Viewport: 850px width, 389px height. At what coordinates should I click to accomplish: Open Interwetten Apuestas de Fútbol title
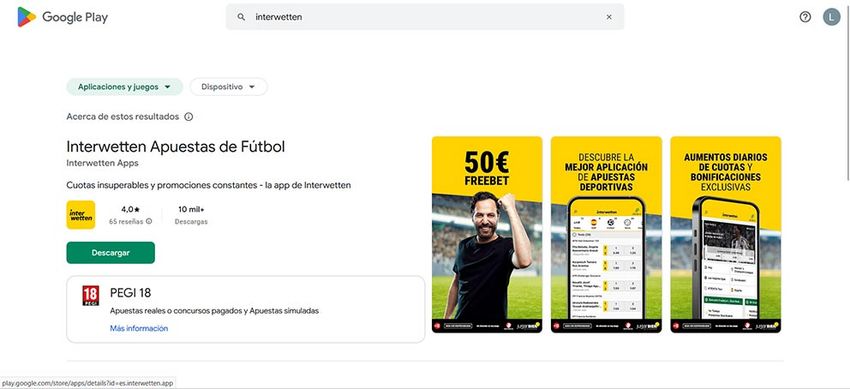[x=176, y=146]
